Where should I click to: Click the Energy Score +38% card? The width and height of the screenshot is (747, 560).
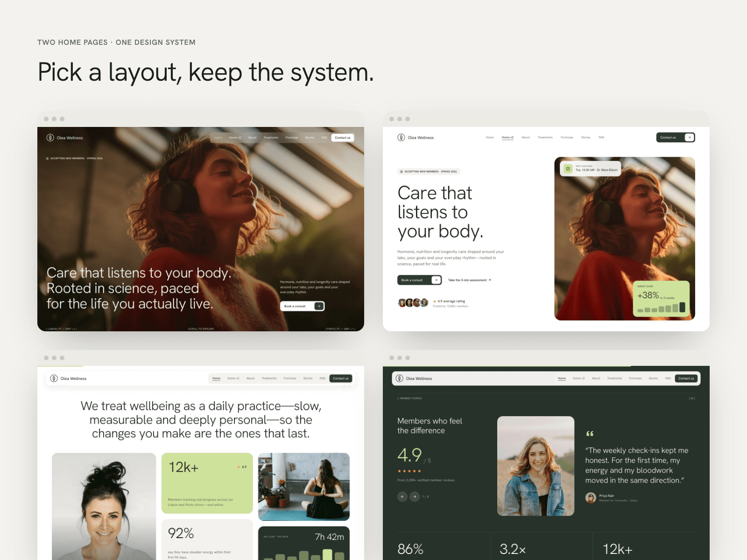tap(661, 299)
